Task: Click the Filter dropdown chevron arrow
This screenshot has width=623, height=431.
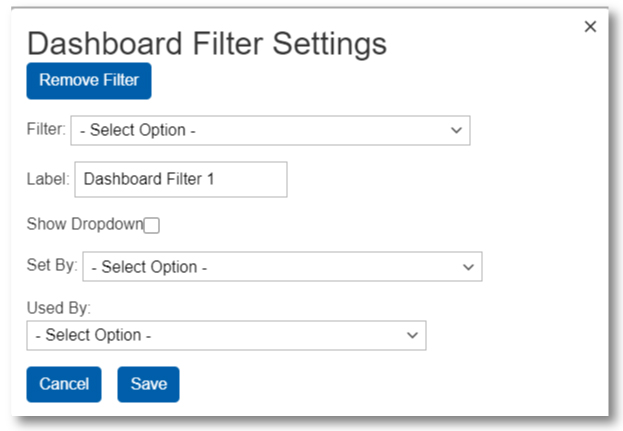Action: [456, 130]
